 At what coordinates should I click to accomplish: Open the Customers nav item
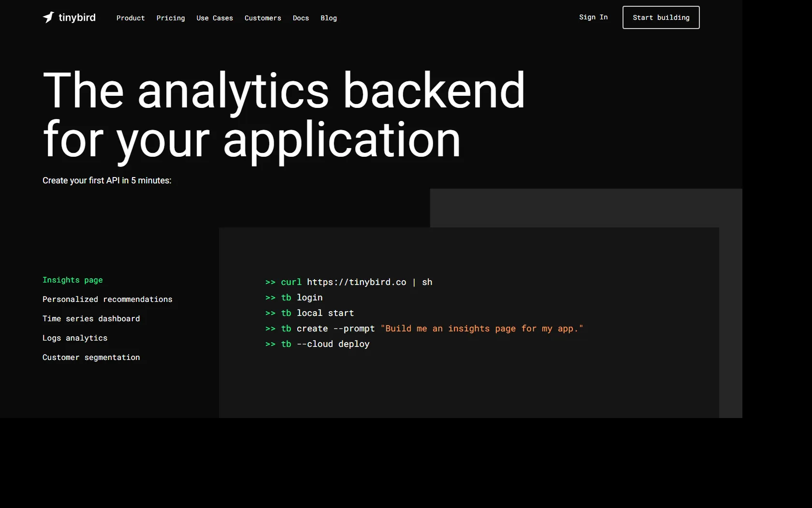[x=263, y=18]
